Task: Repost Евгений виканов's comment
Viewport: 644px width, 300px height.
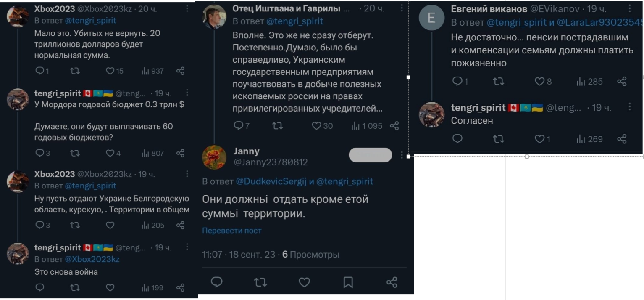Action: [x=498, y=82]
